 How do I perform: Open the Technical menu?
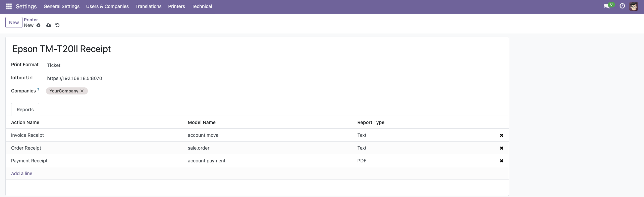pyautogui.click(x=202, y=6)
